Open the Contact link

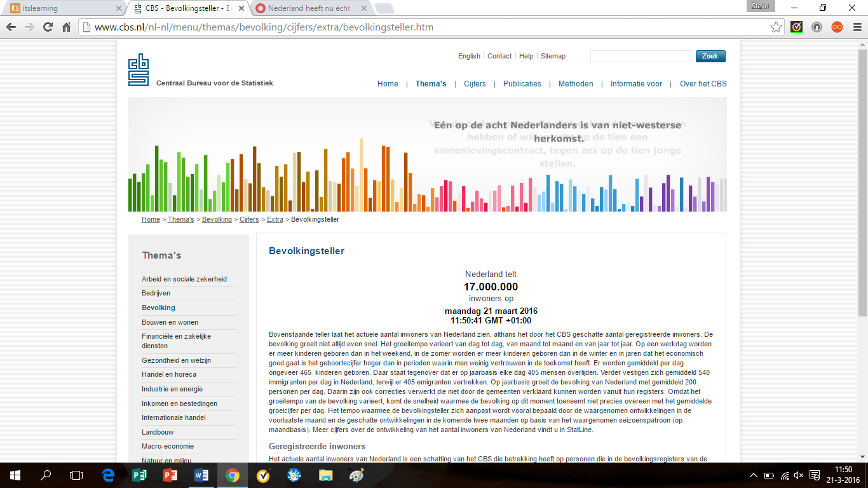point(499,56)
